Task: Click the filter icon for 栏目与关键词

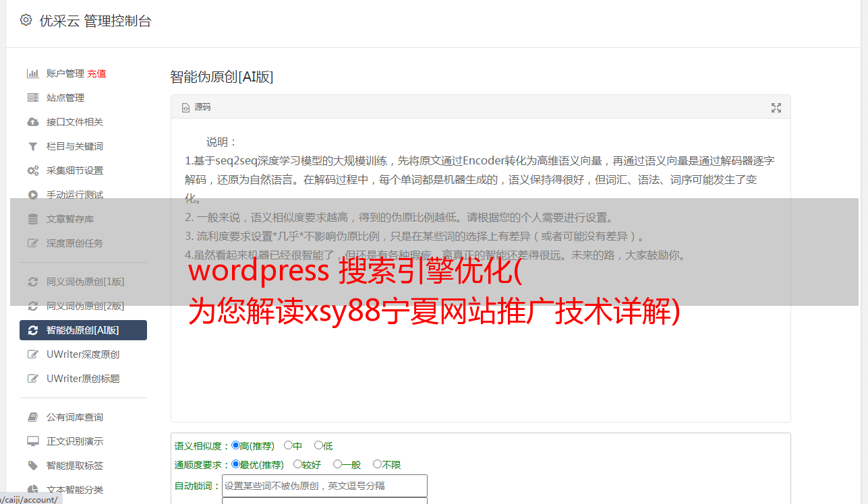Action: click(x=32, y=146)
